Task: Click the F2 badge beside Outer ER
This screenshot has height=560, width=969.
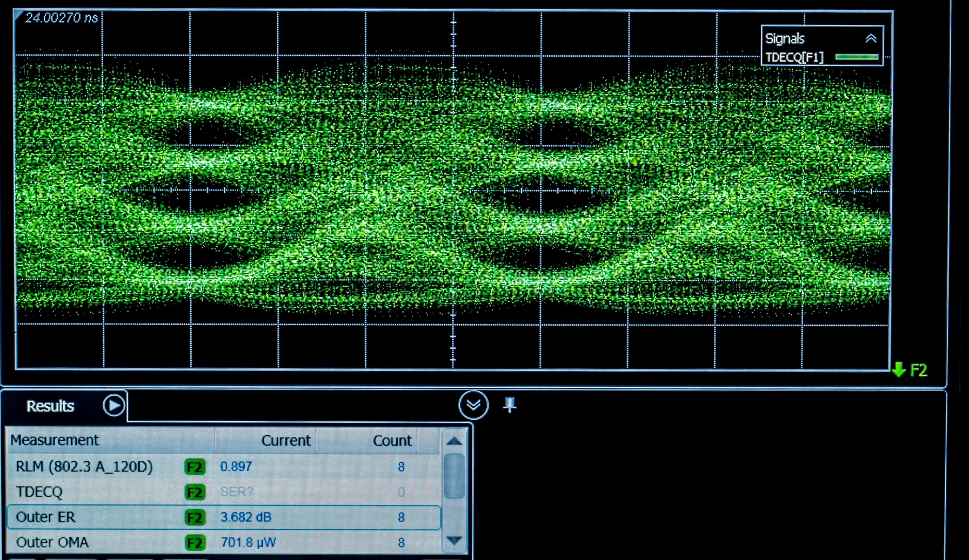Action: click(195, 517)
